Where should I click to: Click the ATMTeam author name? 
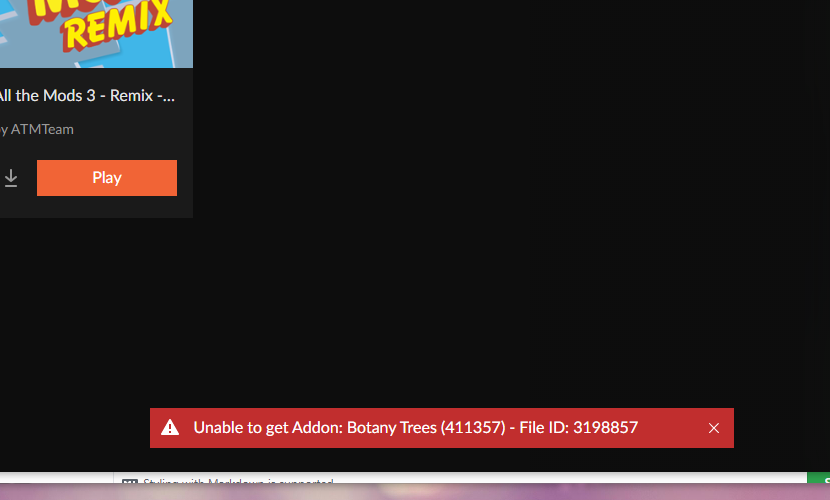42,130
